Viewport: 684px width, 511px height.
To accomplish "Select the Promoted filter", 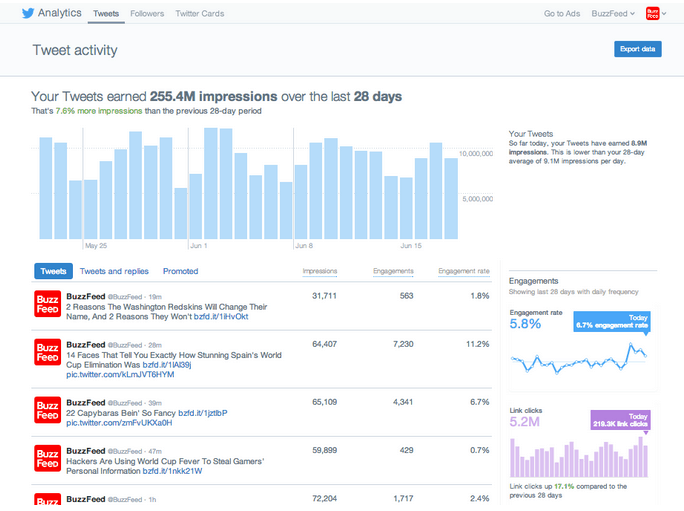I will click(181, 271).
